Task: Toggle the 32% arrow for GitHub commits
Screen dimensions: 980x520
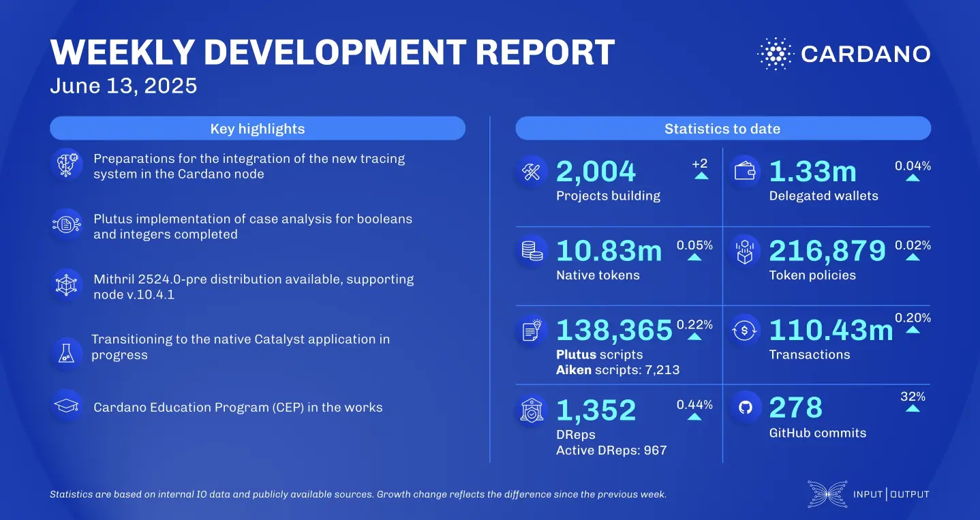Action: 913,408
